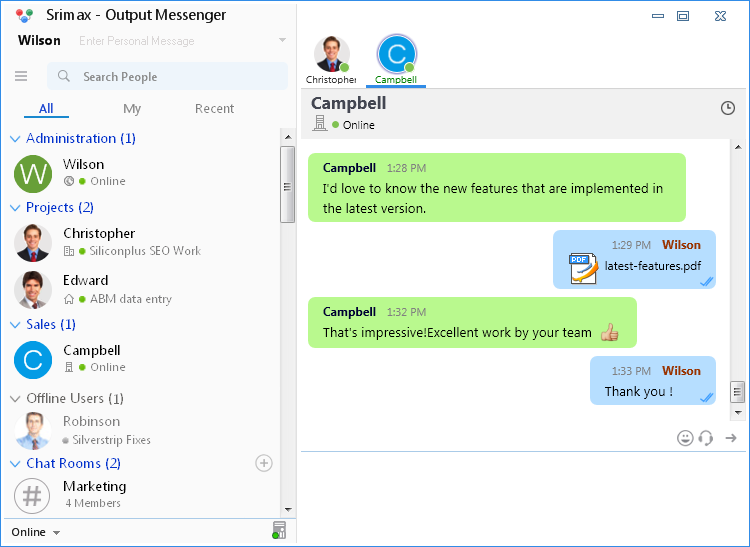The image size is (750, 547).
Task: Click Edward's profile photo
Action: click(x=33, y=290)
